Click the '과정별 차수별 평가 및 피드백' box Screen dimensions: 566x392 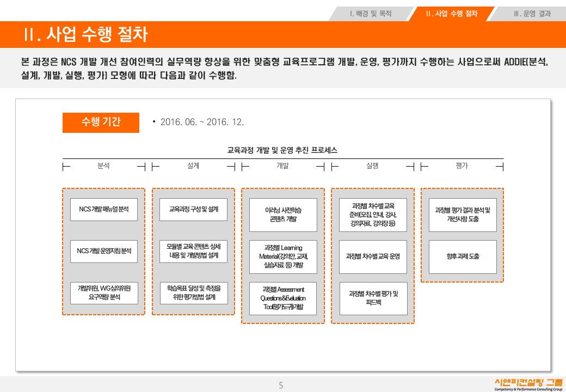click(x=373, y=298)
